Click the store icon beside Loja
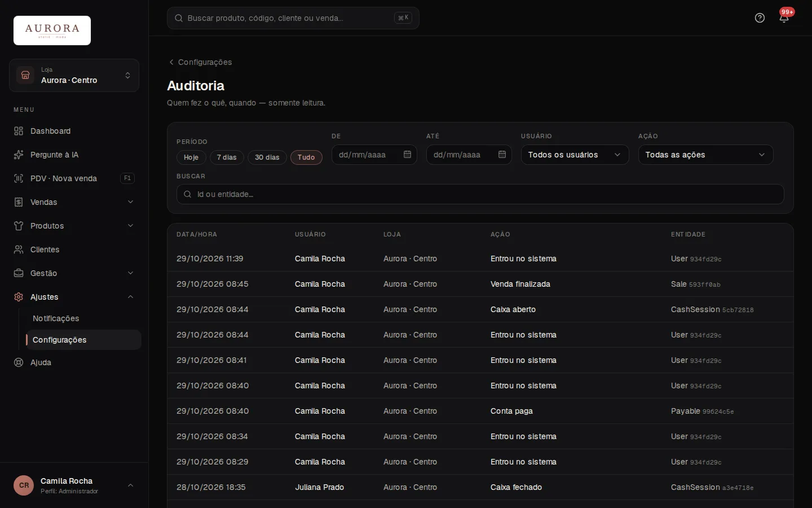Viewport: 812px width, 508px height. tap(25, 75)
